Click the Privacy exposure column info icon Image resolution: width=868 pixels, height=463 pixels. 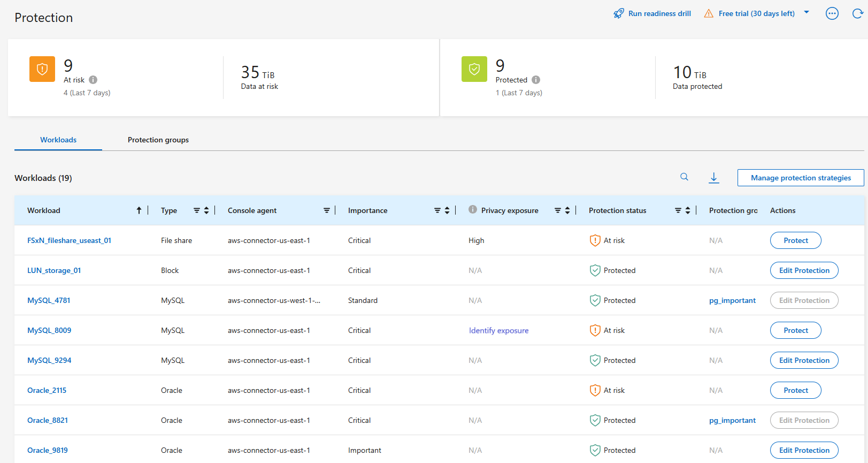pos(473,210)
